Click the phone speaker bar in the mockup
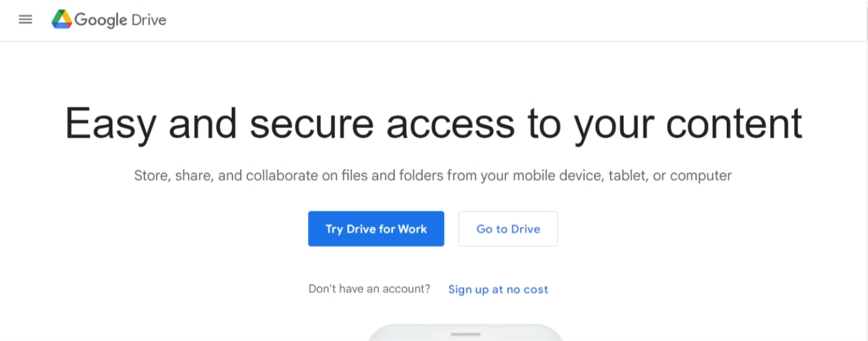Viewport: 868px width, 341px height. coord(465,334)
